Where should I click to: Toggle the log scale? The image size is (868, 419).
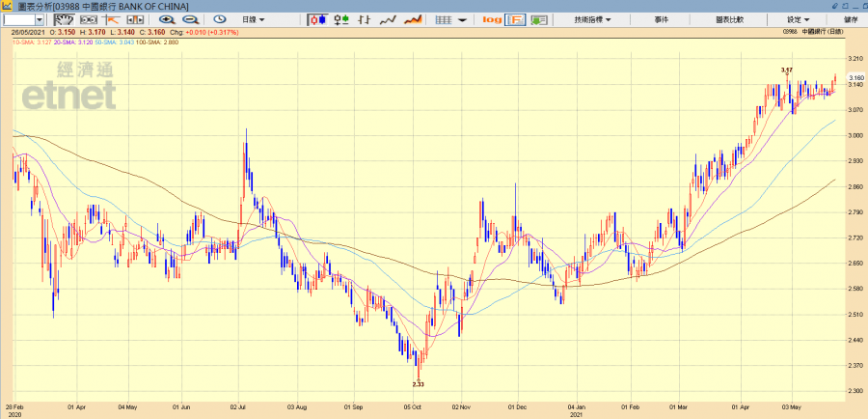[x=492, y=19]
